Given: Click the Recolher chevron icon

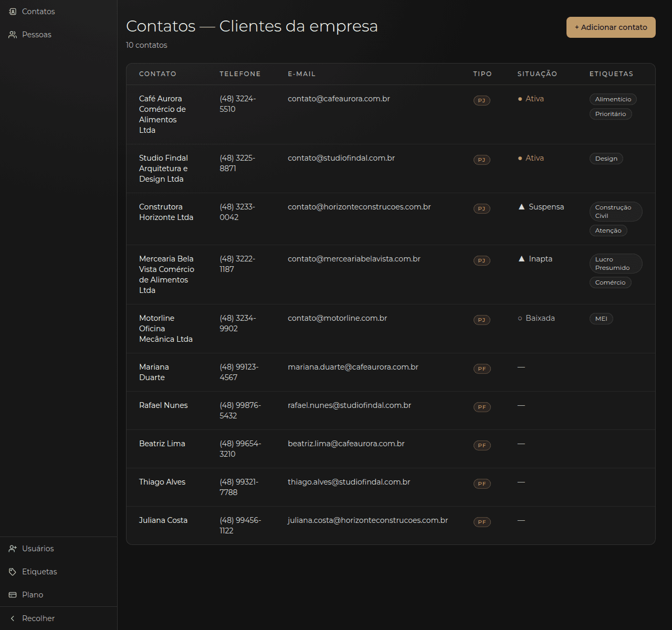Looking at the screenshot, I should (13, 618).
